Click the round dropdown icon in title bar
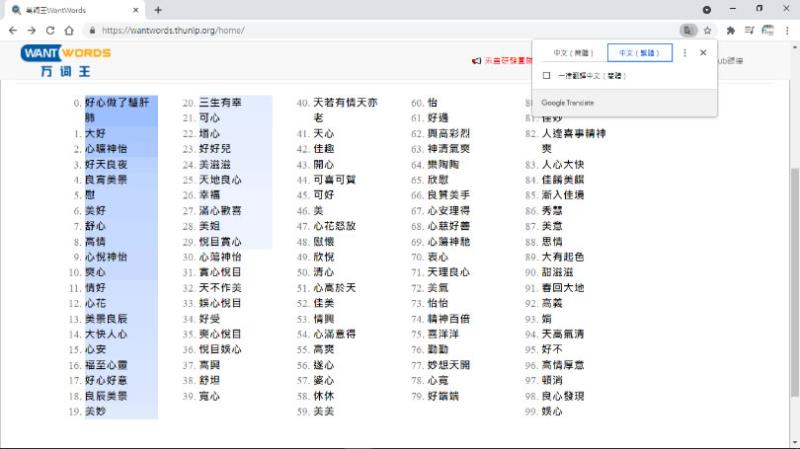This screenshot has width=800, height=449. (707, 9)
